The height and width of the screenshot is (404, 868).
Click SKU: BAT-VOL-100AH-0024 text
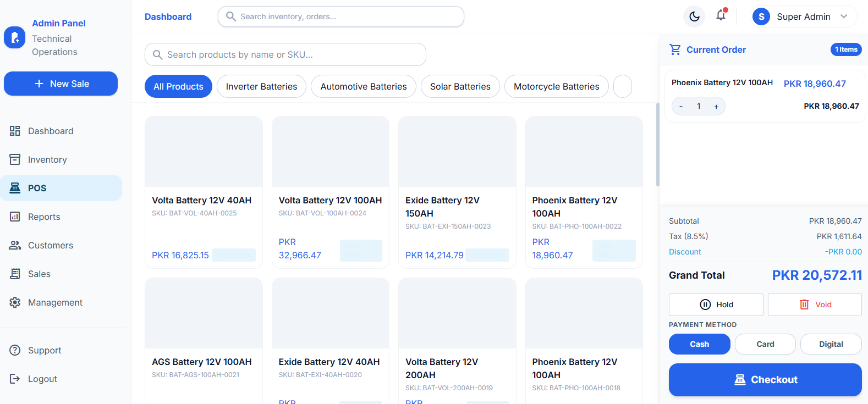point(322,213)
